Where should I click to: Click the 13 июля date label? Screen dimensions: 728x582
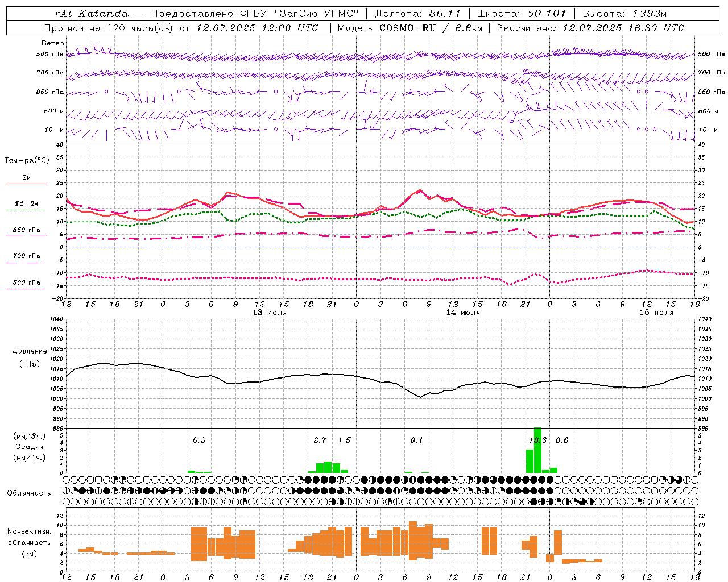[x=270, y=313]
